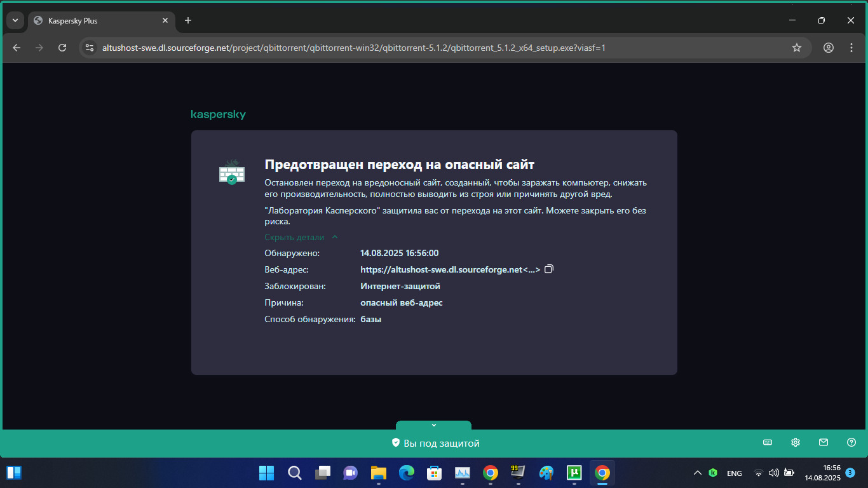This screenshot has height=488, width=868.
Task: Open the envelope icon in Kaspersky bar
Action: pos(824,442)
